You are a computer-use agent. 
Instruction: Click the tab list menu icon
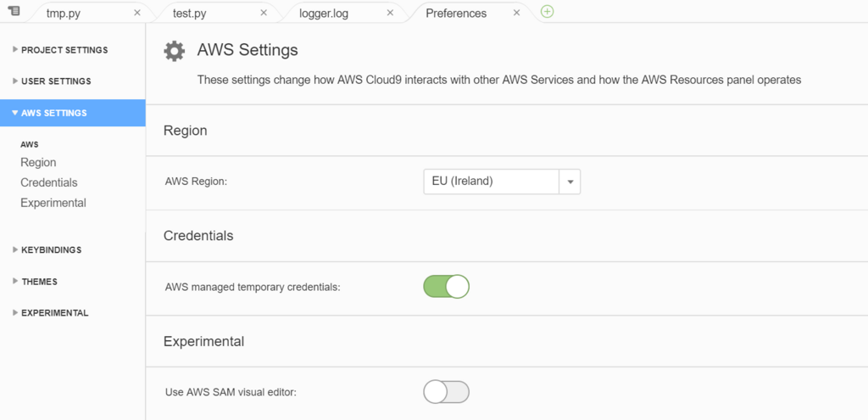click(14, 11)
